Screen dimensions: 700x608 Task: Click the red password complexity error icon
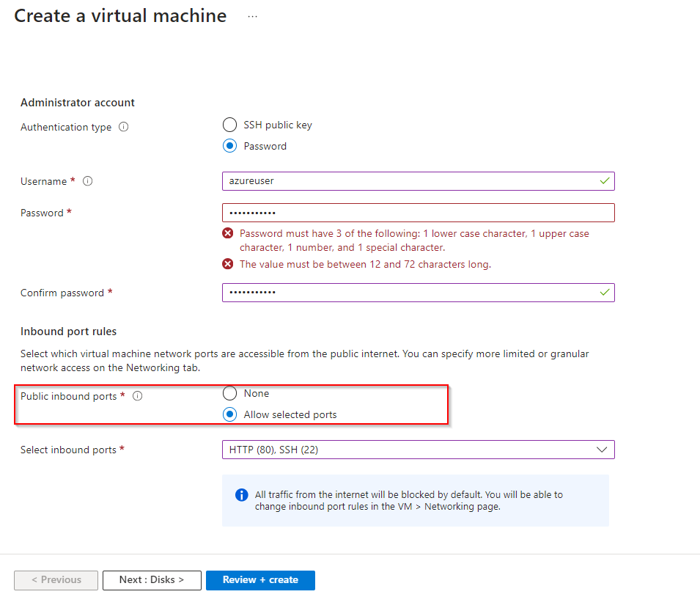(228, 234)
